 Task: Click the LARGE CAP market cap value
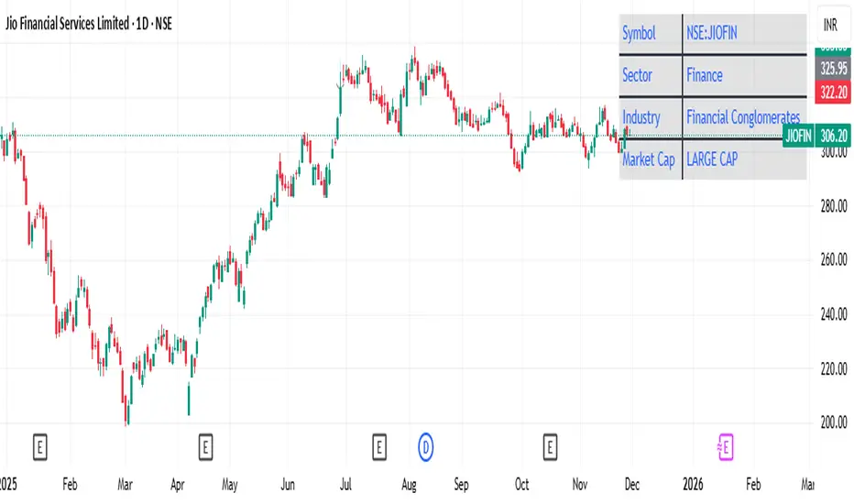click(712, 159)
